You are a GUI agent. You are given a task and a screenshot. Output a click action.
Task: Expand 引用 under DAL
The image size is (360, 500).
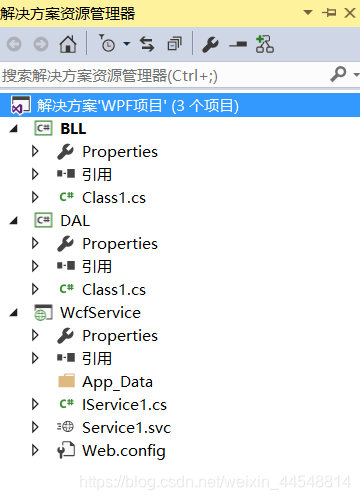click(35, 266)
